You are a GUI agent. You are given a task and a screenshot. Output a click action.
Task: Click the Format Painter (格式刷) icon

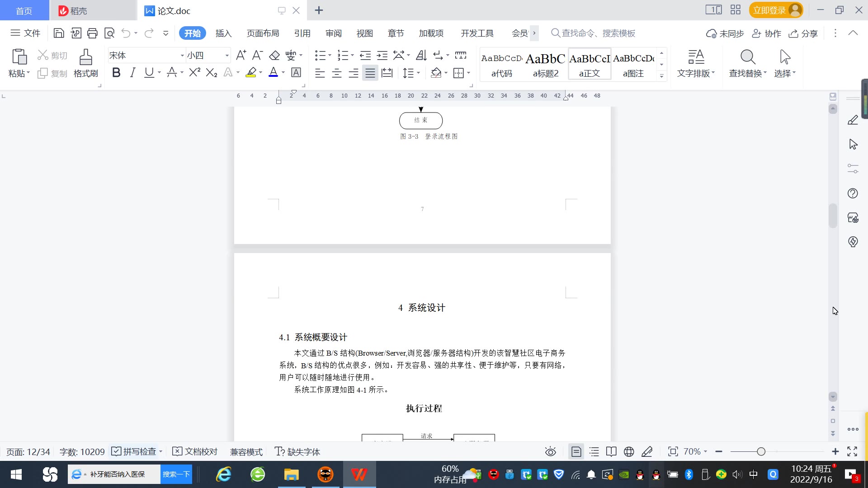click(x=85, y=63)
